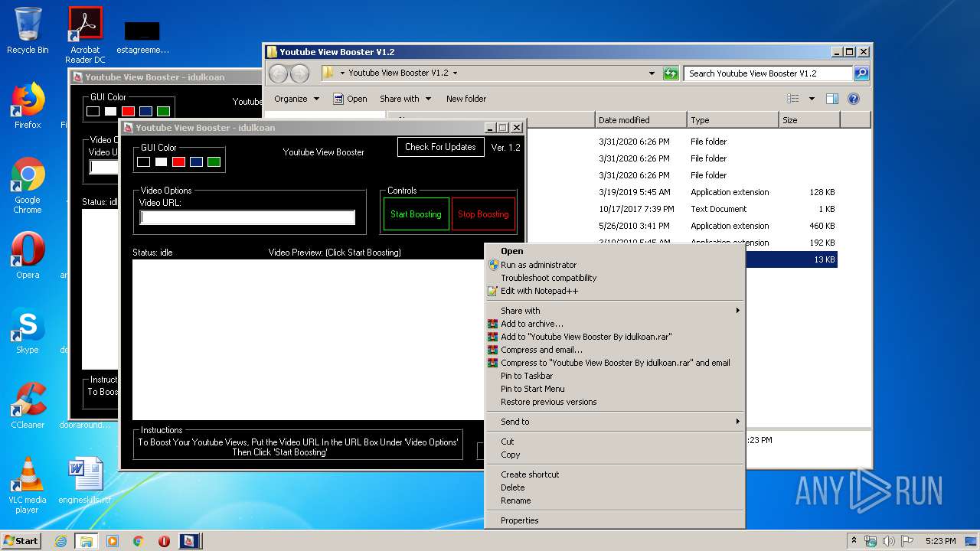This screenshot has width=980, height=551.
Task: Toggle the Explorer preview pane icon
Action: coord(832,99)
